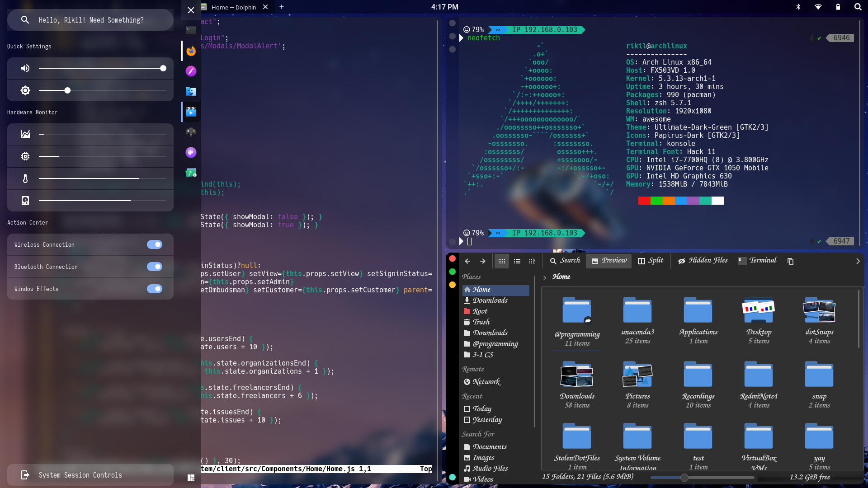Screen dimensions: 868x488
Task: Open the video player app in the dock
Action: coord(191,112)
